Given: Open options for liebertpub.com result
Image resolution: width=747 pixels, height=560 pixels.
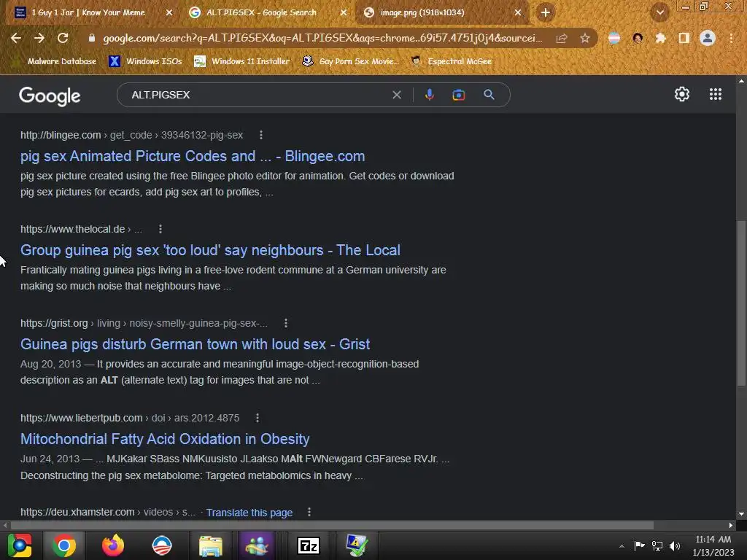Looking at the screenshot, I should [258, 418].
